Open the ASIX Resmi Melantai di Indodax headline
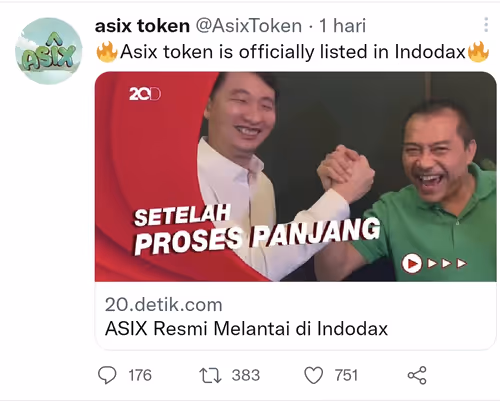This screenshot has width=500, height=402. click(246, 329)
